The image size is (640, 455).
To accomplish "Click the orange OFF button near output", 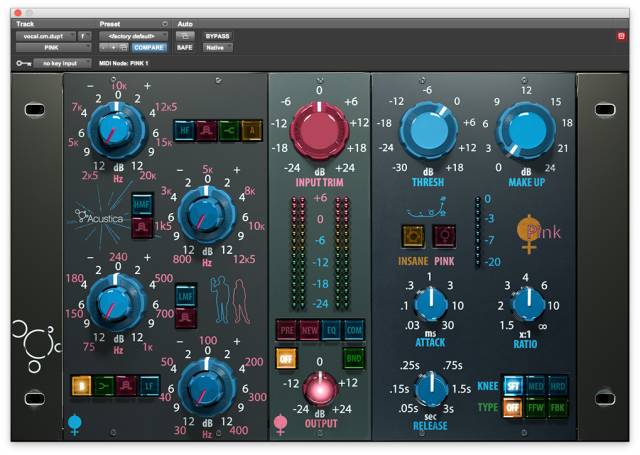I will tap(287, 358).
